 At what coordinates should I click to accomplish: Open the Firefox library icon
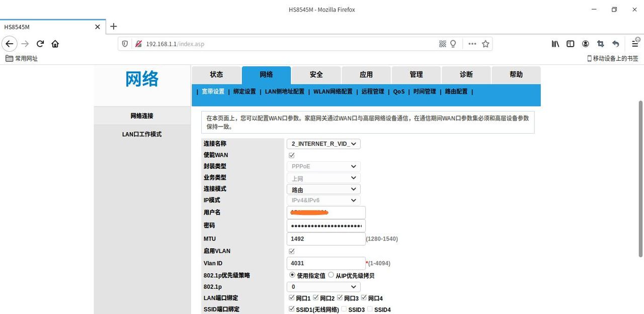555,44
